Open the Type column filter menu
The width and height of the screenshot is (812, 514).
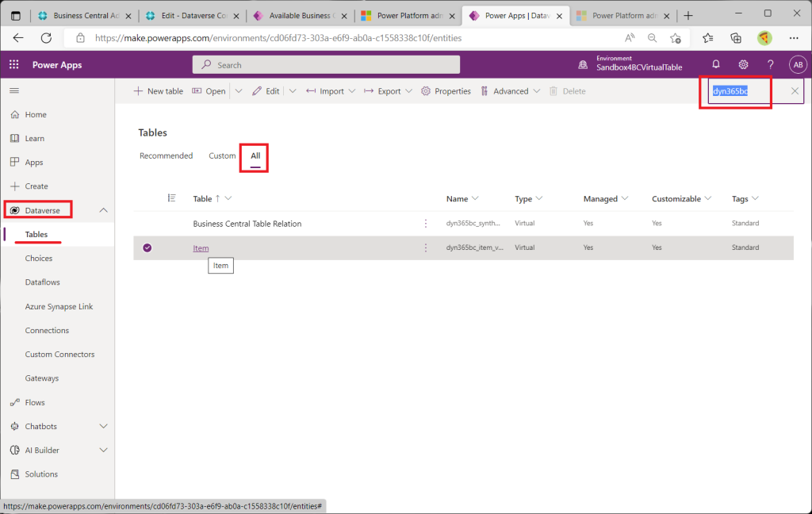[539, 198]
